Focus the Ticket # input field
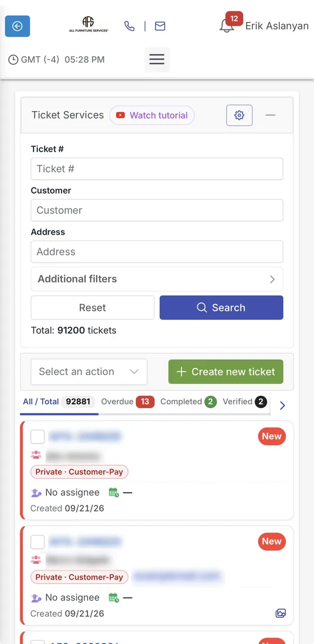 click(x=157, y=169)
